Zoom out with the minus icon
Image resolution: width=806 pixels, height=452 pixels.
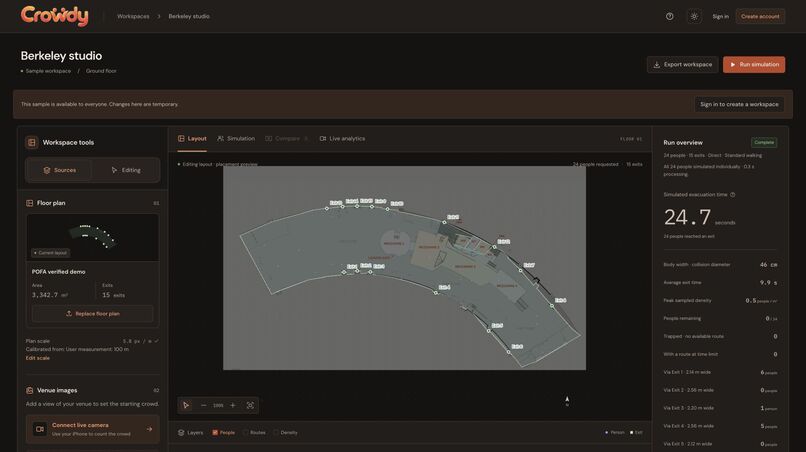204,405
